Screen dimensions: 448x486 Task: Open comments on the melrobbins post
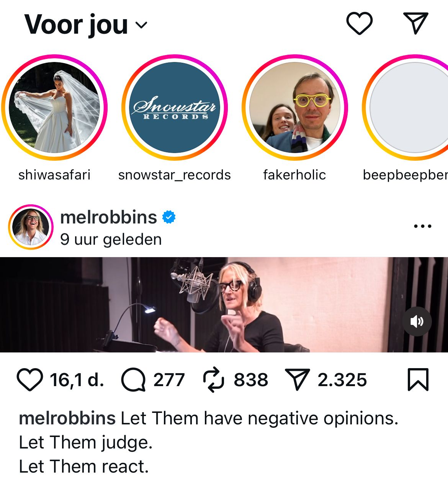coord(133,380)
